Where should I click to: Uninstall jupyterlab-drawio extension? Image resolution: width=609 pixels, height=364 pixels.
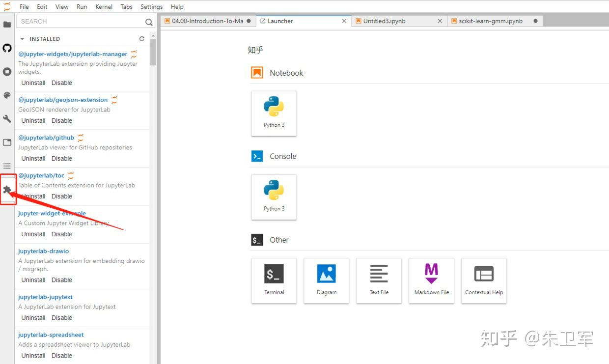pos(33,280)
